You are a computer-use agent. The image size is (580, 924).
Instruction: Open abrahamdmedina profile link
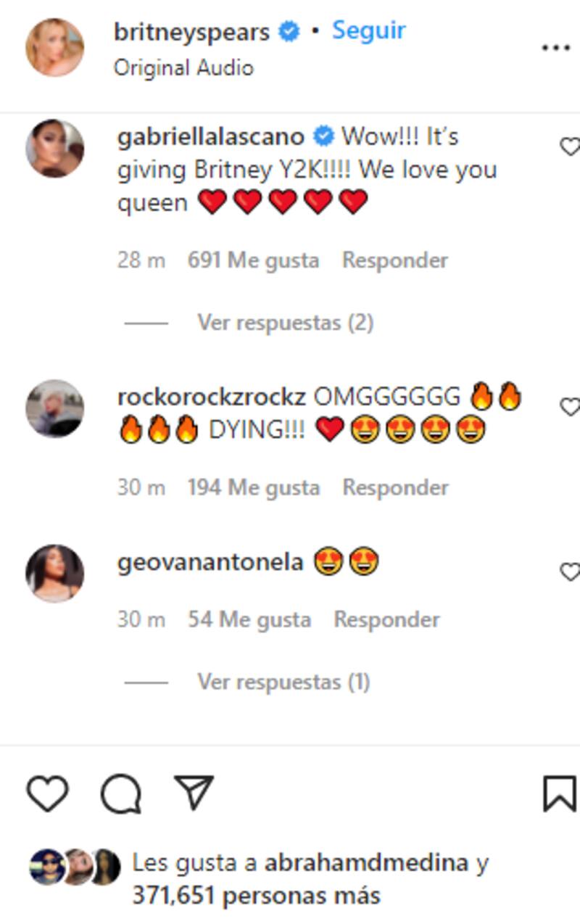coord(367,863)
